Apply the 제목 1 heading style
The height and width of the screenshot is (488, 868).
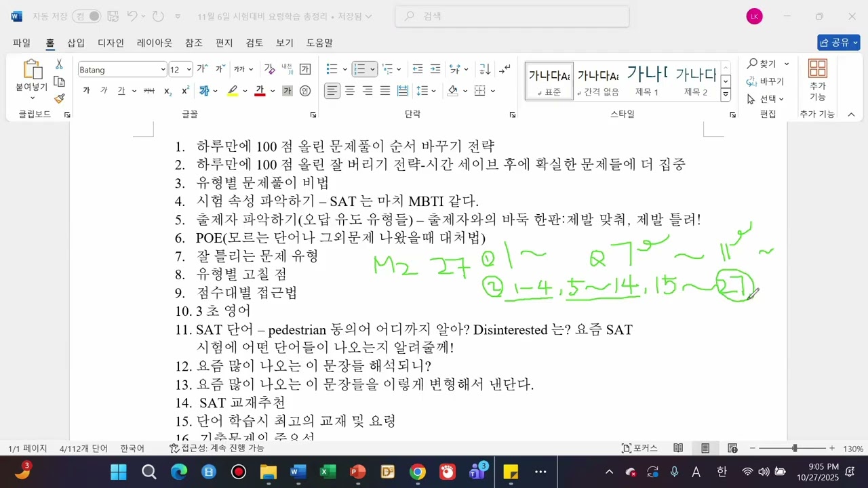[647, 80]
